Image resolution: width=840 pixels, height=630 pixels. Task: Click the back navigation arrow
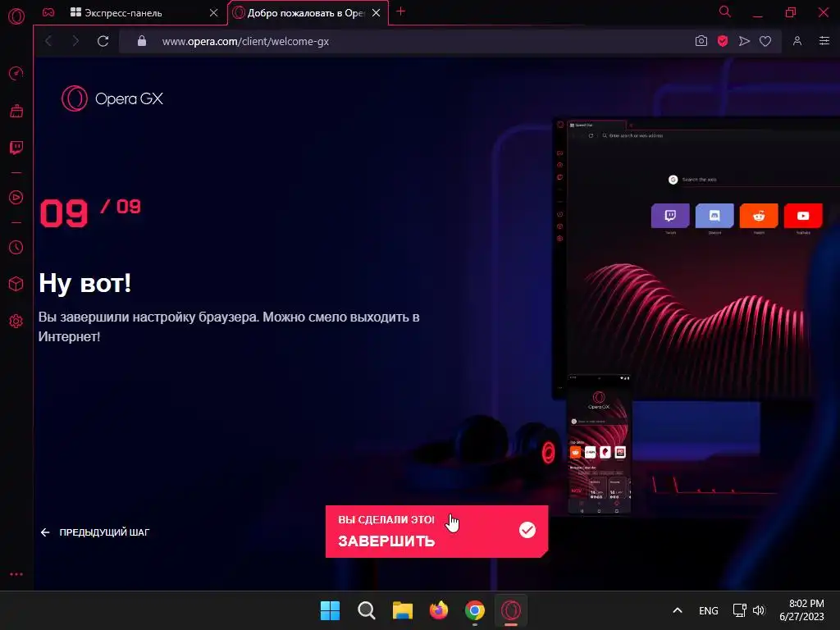coord(48,41)
